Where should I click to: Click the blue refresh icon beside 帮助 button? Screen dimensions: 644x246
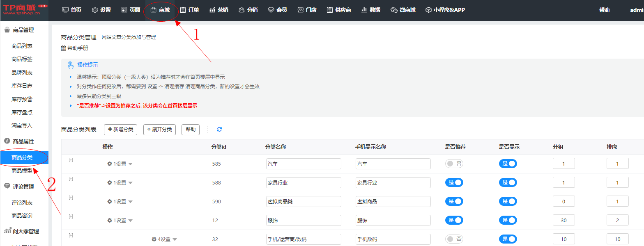click(x=219, y=130)
